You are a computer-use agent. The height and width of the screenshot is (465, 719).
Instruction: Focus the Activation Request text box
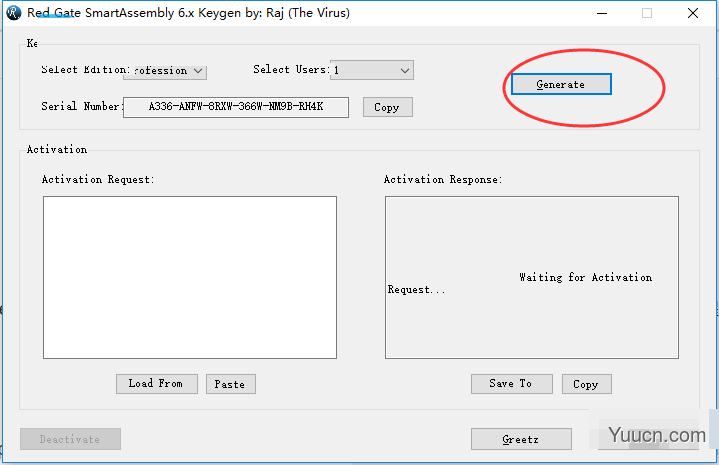(x=190, y=277)
